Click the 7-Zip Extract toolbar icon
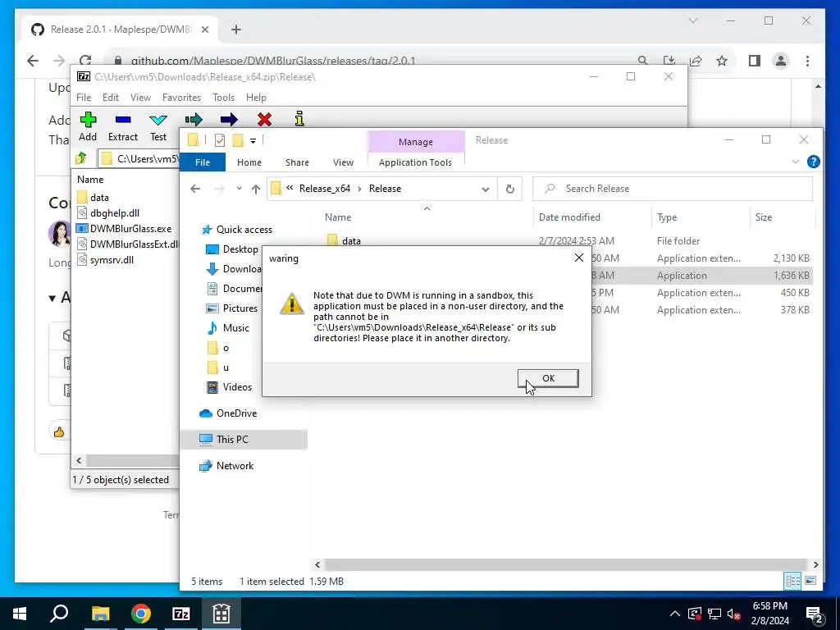The width and height of the screenshot is (840, 630). [x=123, y=120]
